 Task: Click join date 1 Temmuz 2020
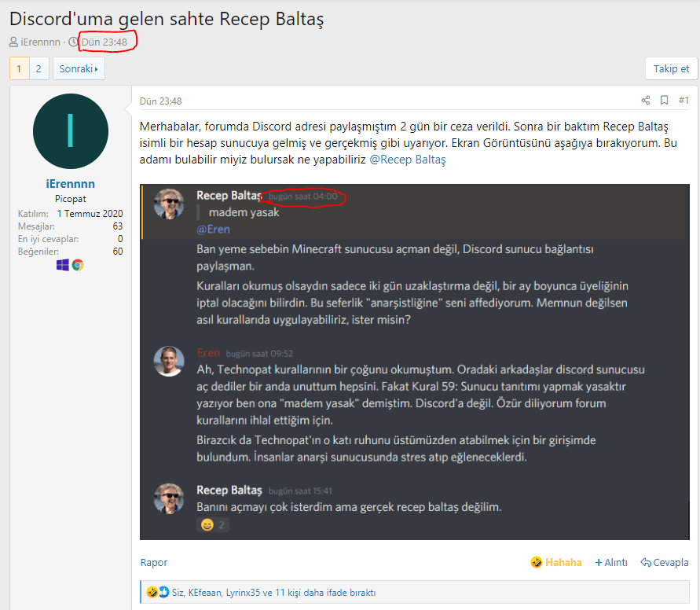[90, 214]
